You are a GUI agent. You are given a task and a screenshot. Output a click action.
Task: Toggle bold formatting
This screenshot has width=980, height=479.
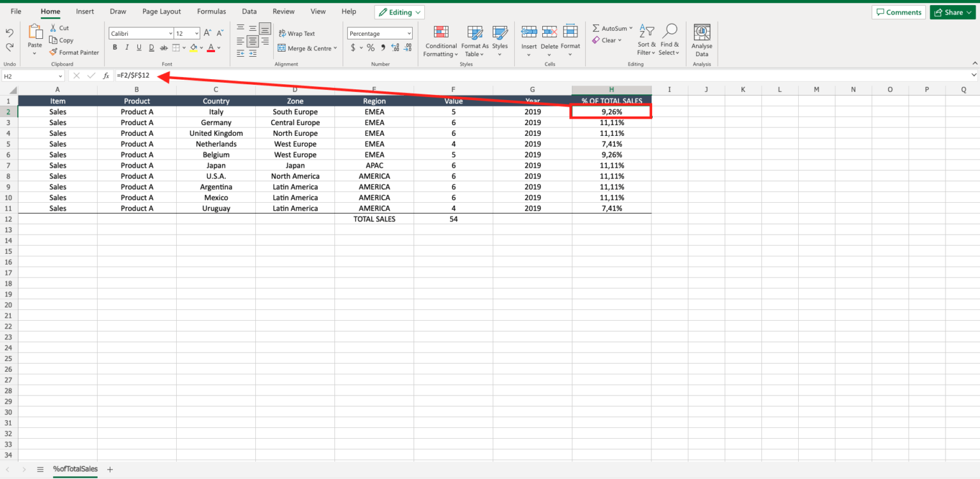(115, 47)
